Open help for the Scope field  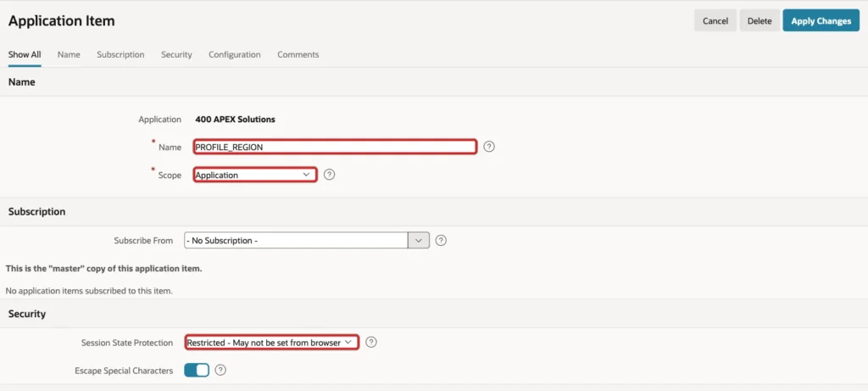[x=330, y=175]
